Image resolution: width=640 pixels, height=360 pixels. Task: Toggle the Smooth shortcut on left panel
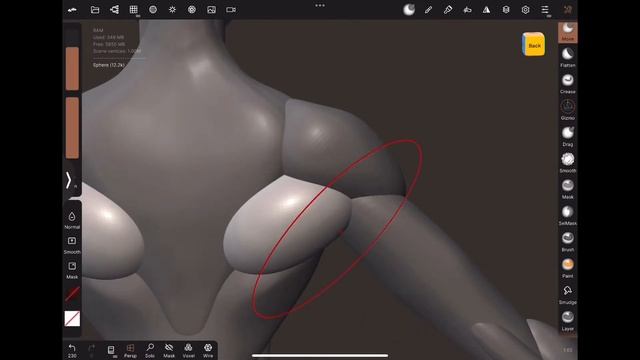click(72, 245)
